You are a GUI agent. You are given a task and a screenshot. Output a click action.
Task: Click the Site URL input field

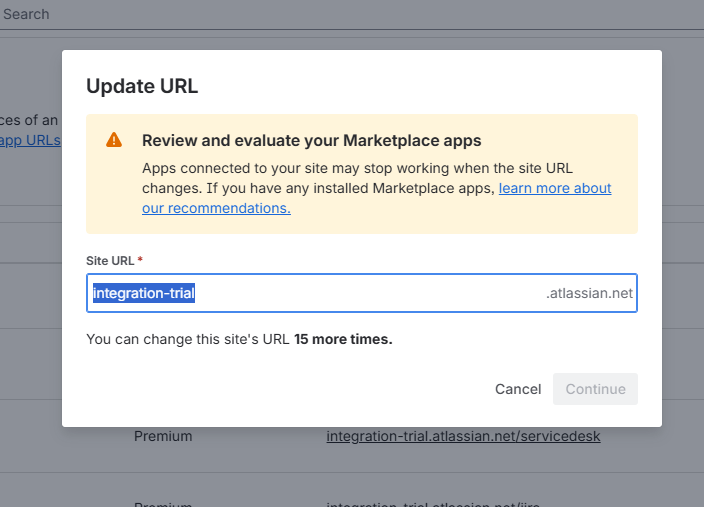click(x=362, y=293)
